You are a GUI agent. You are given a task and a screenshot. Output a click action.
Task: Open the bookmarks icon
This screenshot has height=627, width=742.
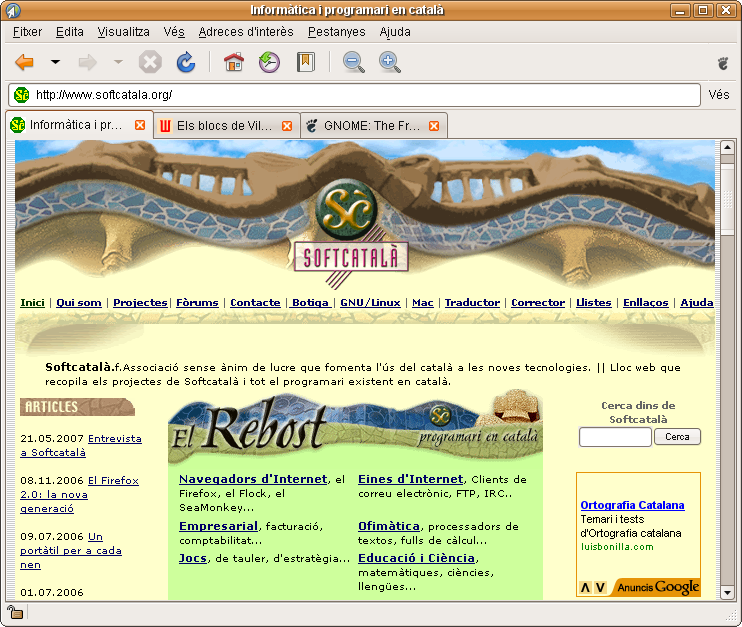point(306,62)
